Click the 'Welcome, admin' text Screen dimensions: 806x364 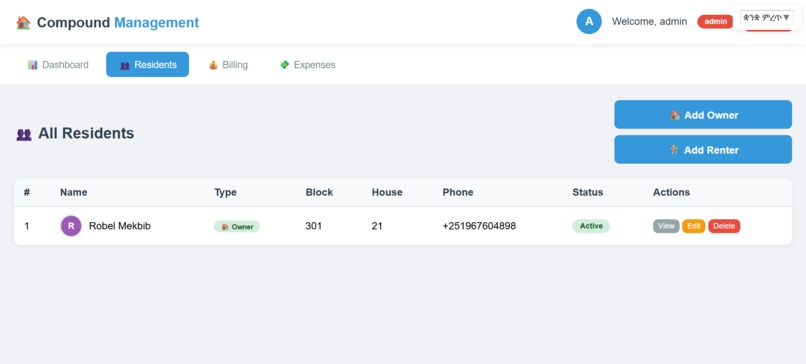point(649,22)
